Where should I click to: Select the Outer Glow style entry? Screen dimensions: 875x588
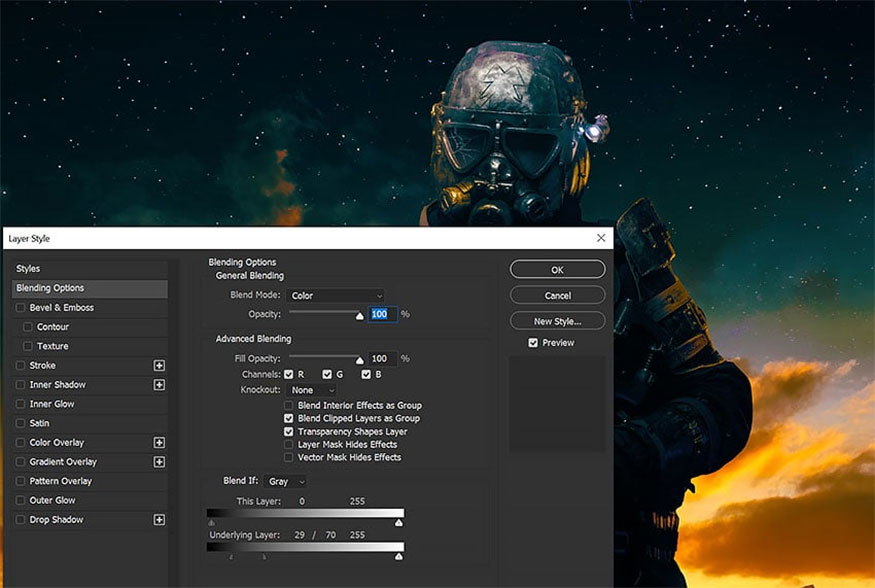pyautogui.click(x=89, y=500)
